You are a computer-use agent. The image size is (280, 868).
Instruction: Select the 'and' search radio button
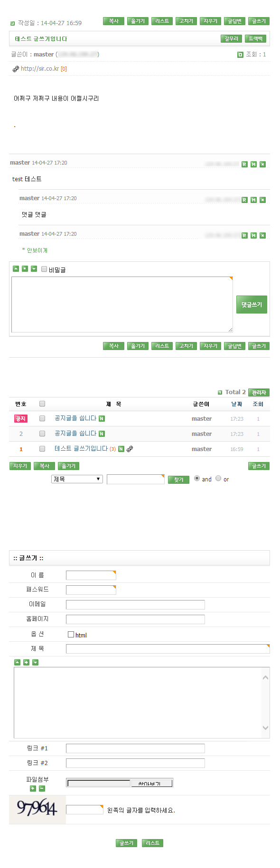197,478
